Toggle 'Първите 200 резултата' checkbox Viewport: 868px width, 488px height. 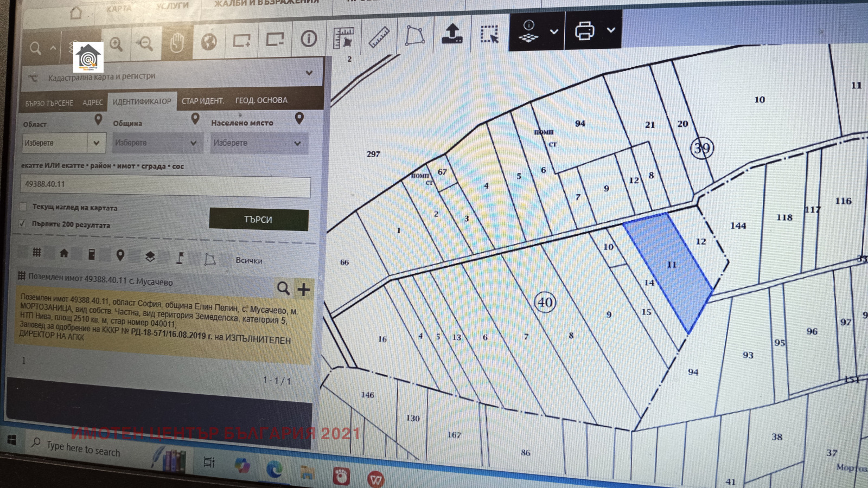[22, 223]
